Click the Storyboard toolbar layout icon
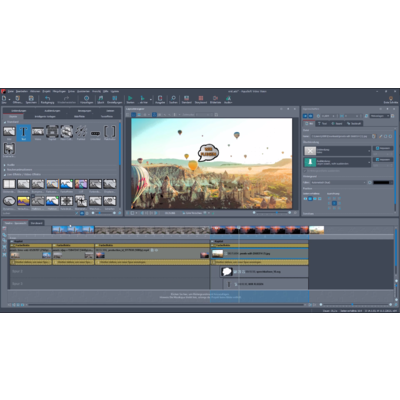This screenshot has width=400, height=400. (x=201, y=99)
